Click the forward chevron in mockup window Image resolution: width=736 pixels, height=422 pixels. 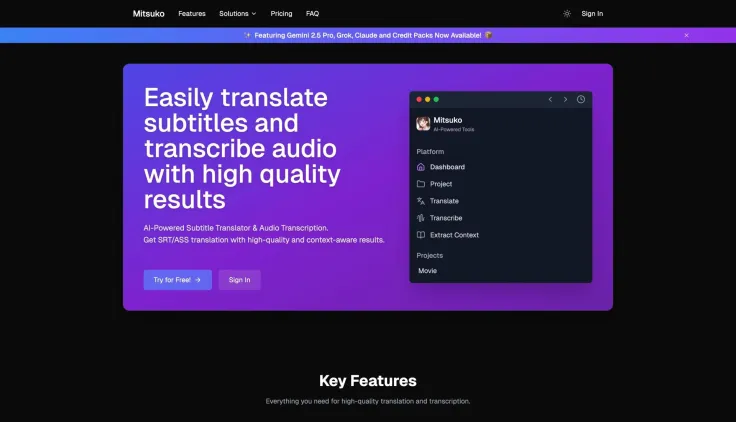pos(565,99)
